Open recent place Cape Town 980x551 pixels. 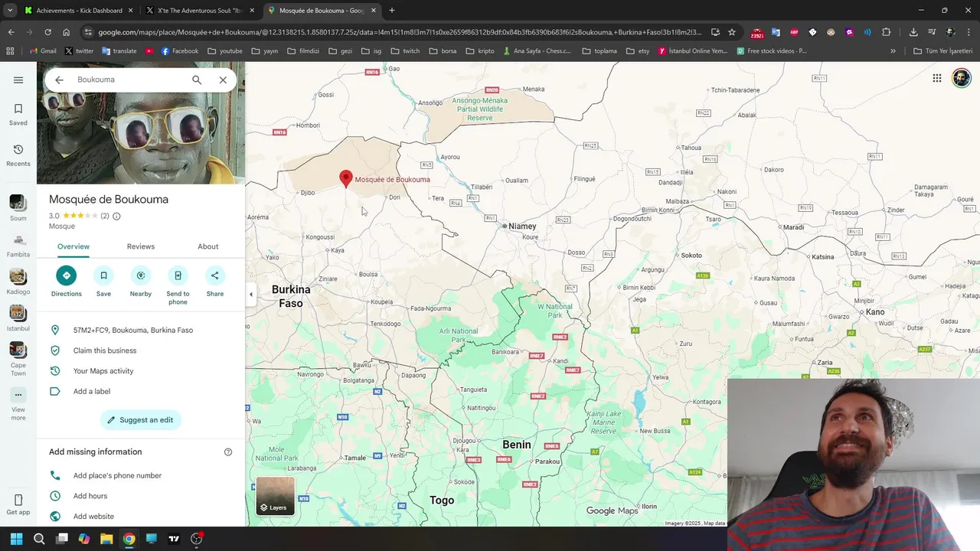coord(18,358)
